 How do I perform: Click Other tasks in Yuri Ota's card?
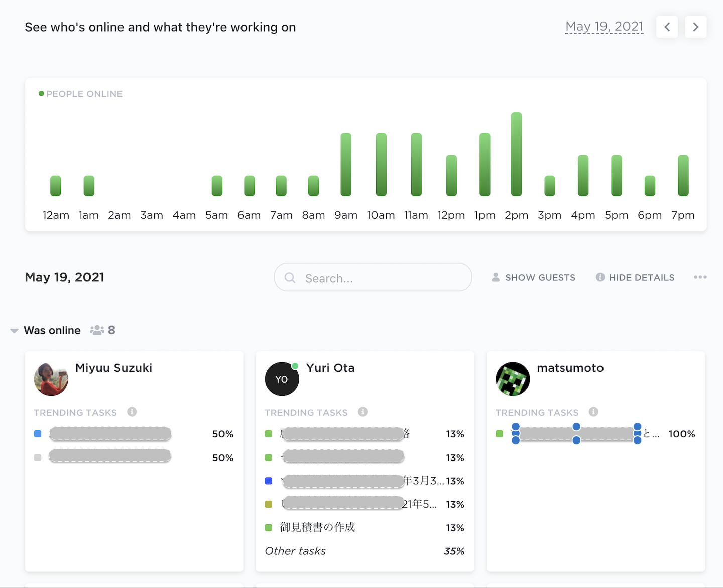pyautogui.click(x=295, y=551)
